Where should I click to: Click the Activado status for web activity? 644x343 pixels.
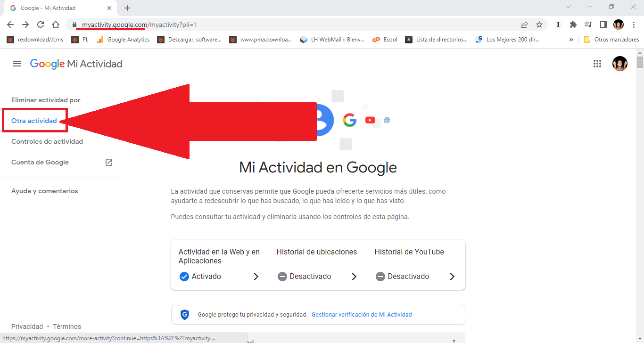[200, 277]
